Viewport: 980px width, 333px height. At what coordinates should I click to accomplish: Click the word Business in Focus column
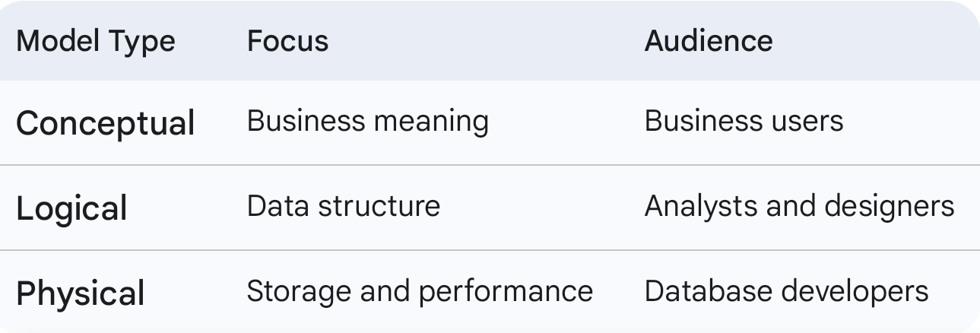pos(306,121)
